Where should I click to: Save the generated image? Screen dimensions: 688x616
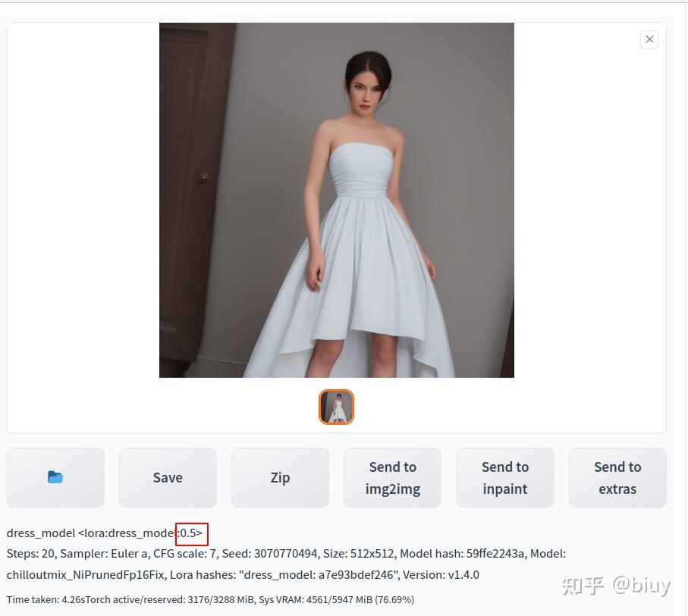point(168,477)
